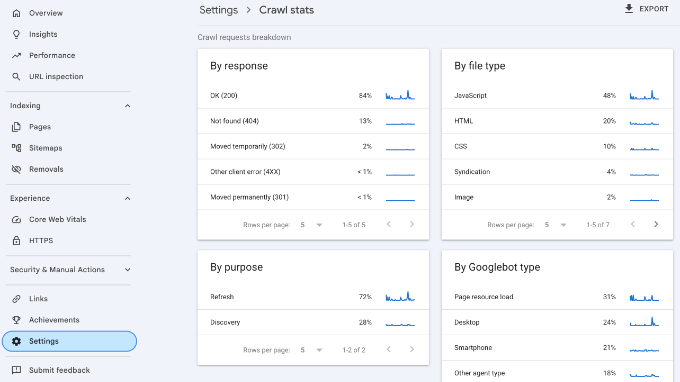The image size is (680, 382).
Task: Click the EXPORT button label
Action: pos(654,9)
